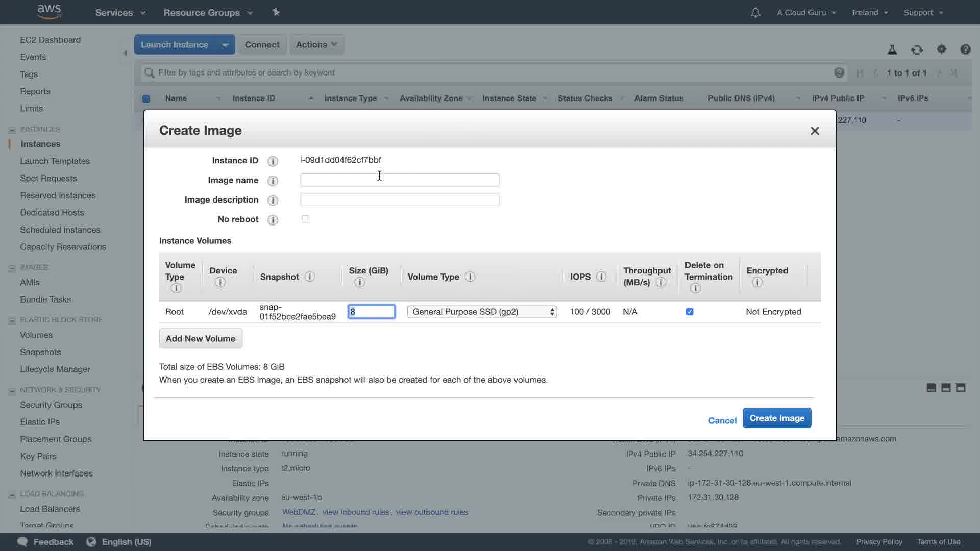Image resolution: width=980 pixels, height=551 pixels.
Task: Click the AWS logo
Action: click(x=49, y=11)
